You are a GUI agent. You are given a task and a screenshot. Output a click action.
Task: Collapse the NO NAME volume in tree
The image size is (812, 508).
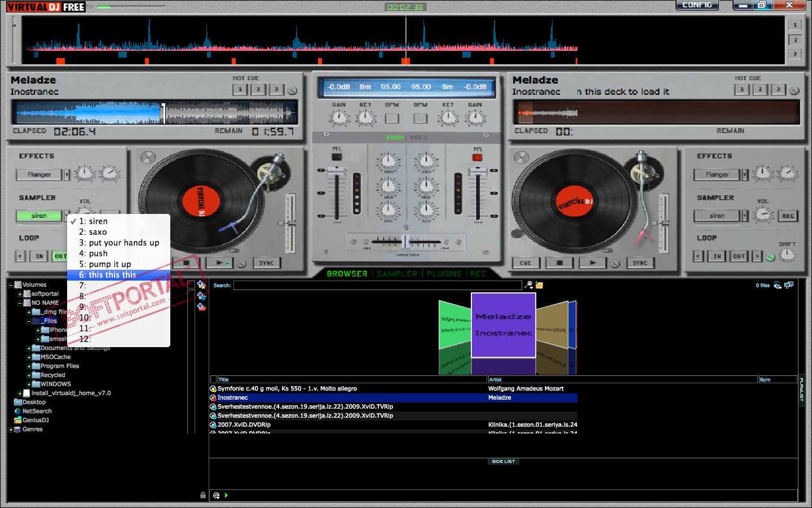tap(20, 303)
